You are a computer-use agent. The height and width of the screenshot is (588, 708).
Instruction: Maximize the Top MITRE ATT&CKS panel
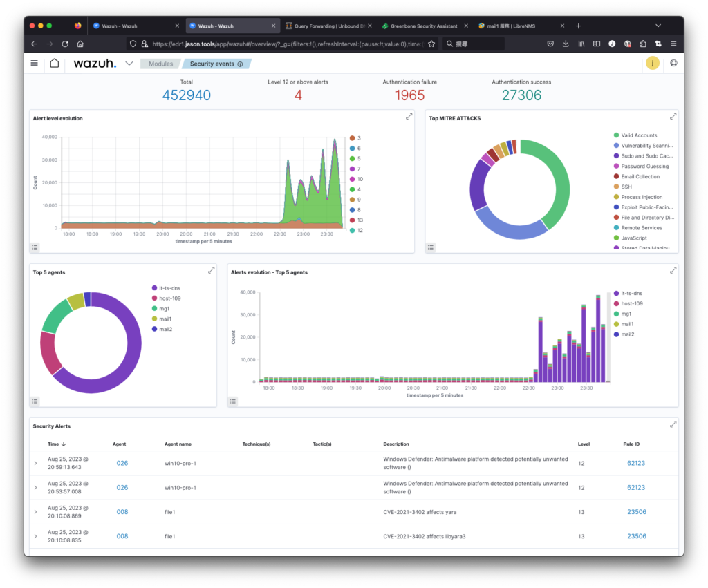click(673, 117)
